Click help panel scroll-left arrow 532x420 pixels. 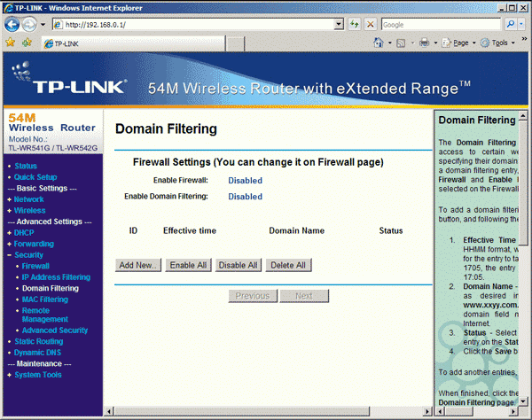pos(441,411)
